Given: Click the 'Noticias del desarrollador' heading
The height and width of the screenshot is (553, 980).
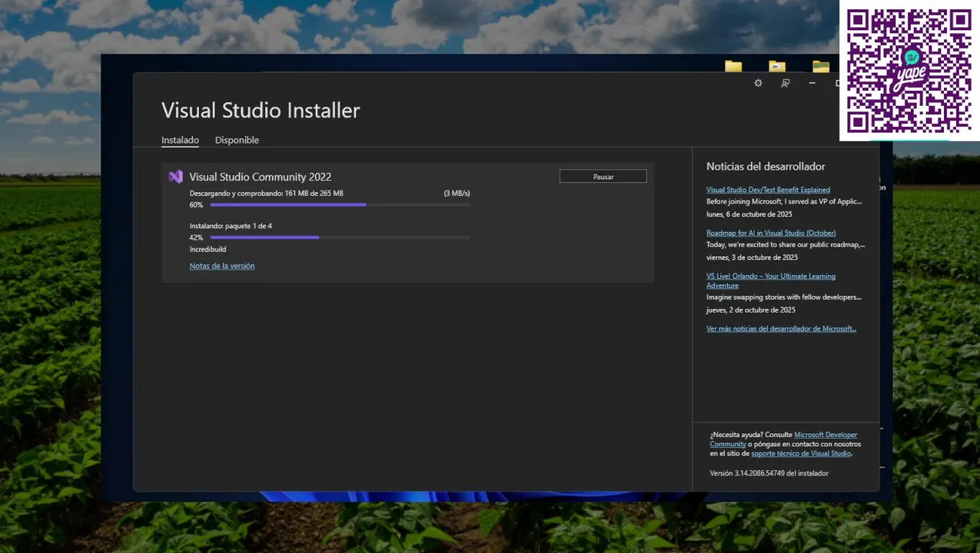Looking at the screenshot, I should coord(766,167).
